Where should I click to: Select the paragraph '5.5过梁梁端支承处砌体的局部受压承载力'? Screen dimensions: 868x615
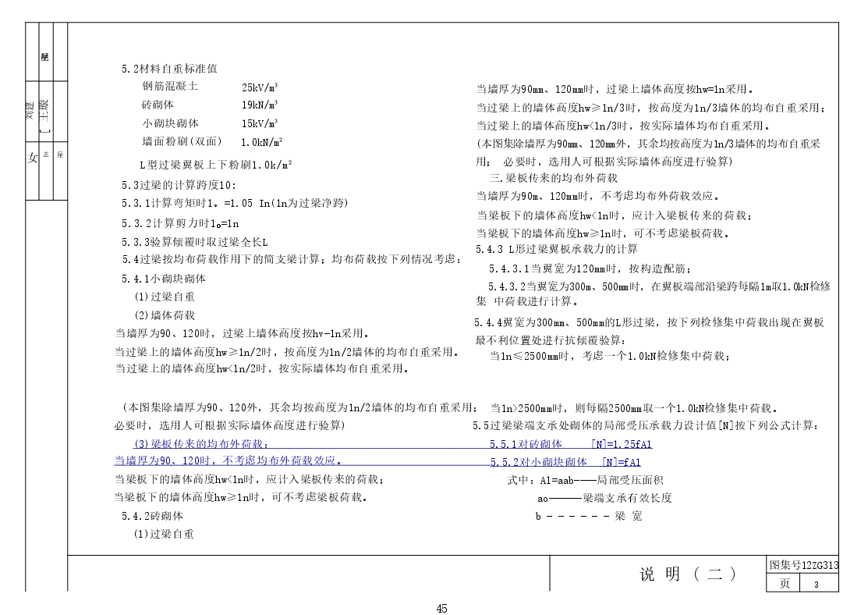coord(646,425)
